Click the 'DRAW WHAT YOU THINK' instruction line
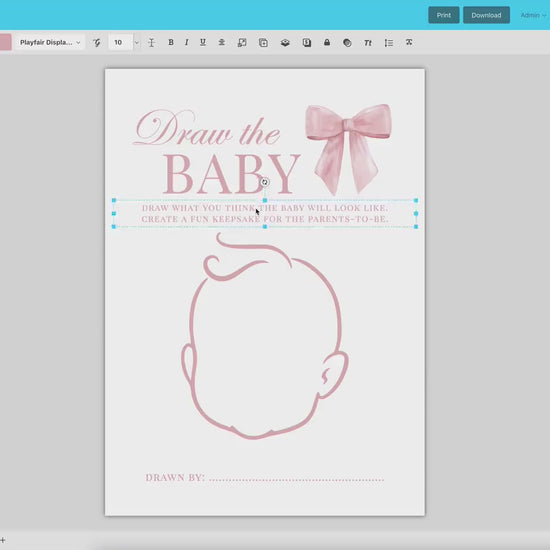 (x=265, y=208)
